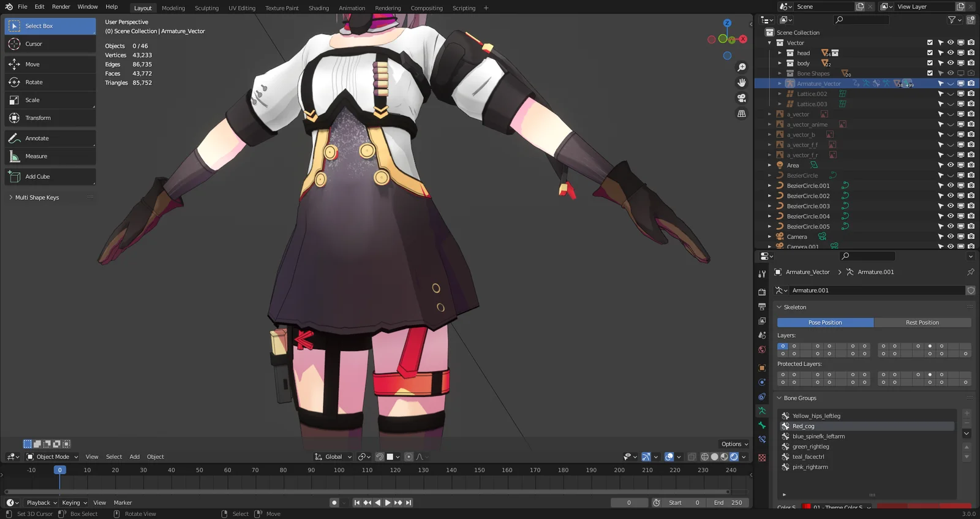980x519 pixels.
Task: Toggle visibility of BezierCircle.003
Action: [x=951, y=206]
